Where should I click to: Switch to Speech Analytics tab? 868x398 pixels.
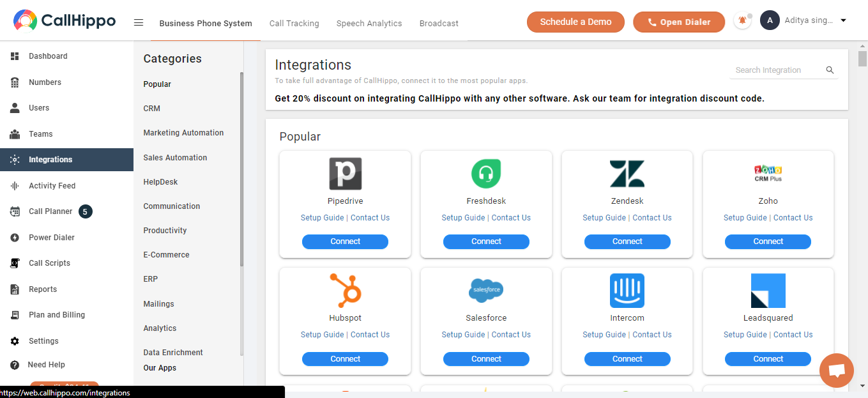369,24
